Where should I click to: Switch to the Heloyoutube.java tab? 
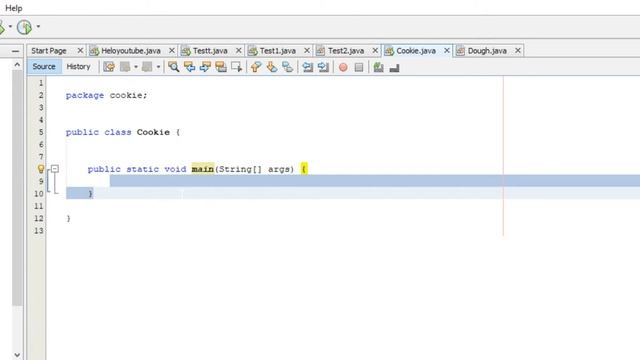(x=131, y=51)
